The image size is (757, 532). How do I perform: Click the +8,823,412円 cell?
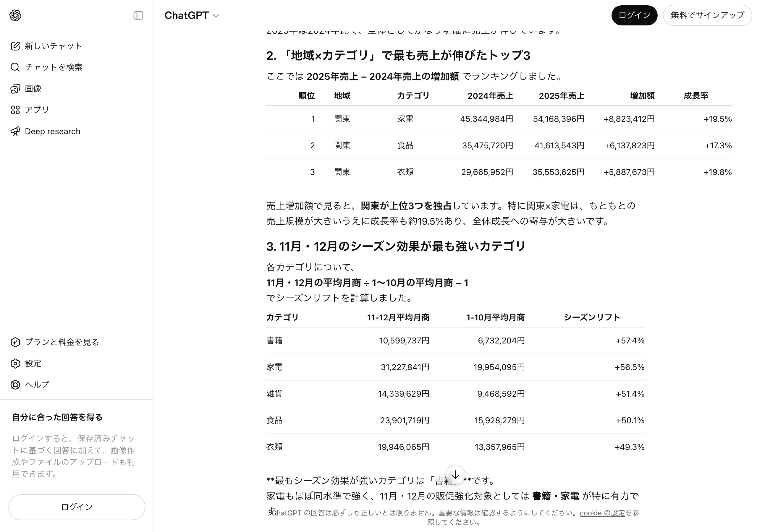click(629, 119)
